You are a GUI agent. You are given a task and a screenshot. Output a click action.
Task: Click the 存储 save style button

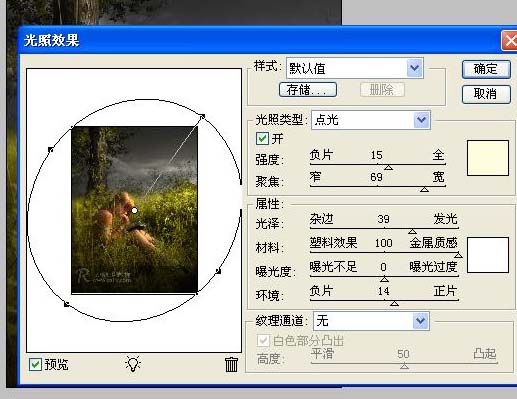(x=308, y=90)
